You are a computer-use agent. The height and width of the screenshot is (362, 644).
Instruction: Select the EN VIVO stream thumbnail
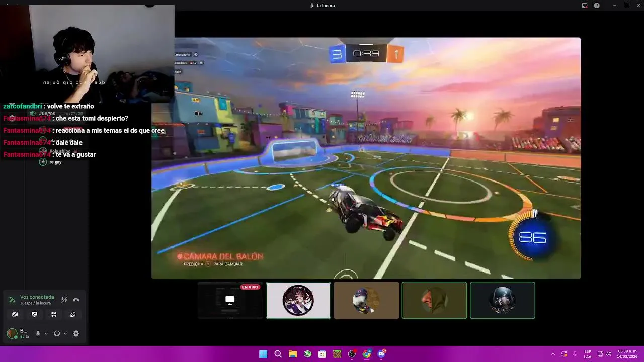click(230, 300)
